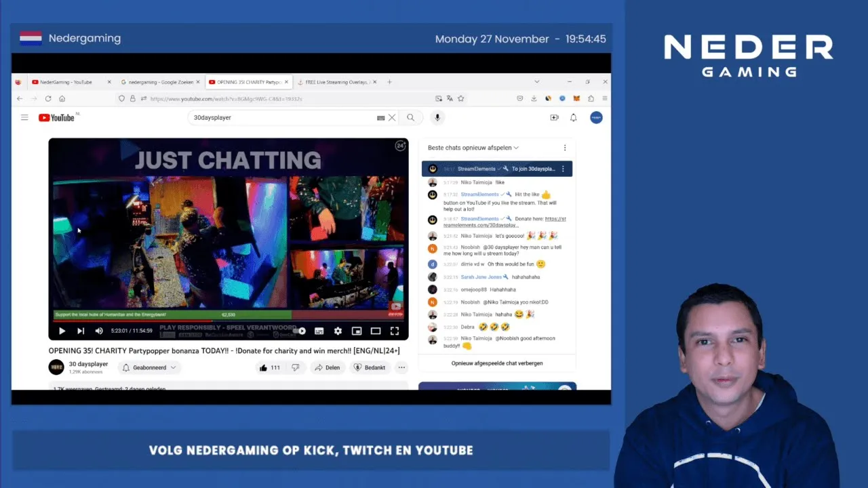Skip to the next video
Image resolution: width=868 pixels, height=488 pixels.
(81, 331)
